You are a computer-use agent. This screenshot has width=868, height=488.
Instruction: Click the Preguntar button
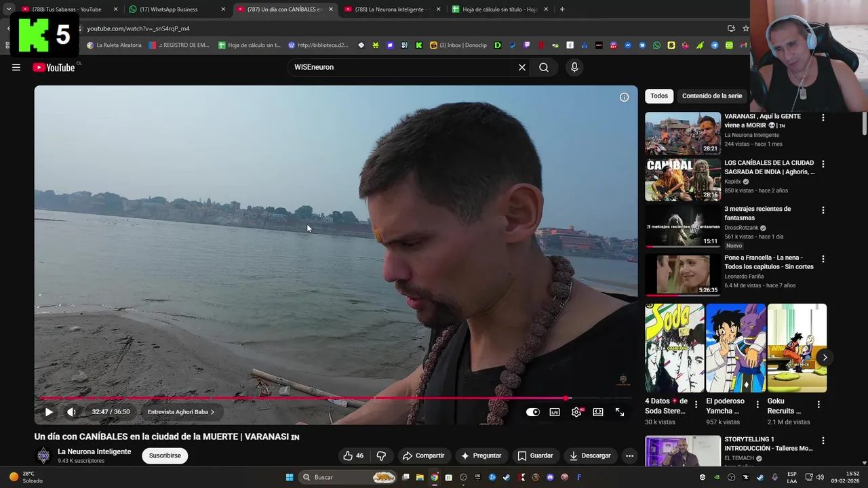481,455
